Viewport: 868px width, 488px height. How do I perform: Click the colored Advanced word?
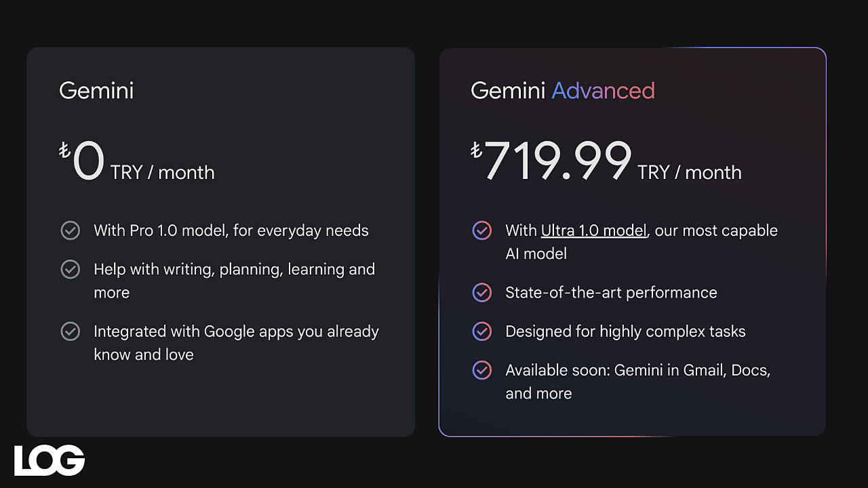click(x=604, y=91)
